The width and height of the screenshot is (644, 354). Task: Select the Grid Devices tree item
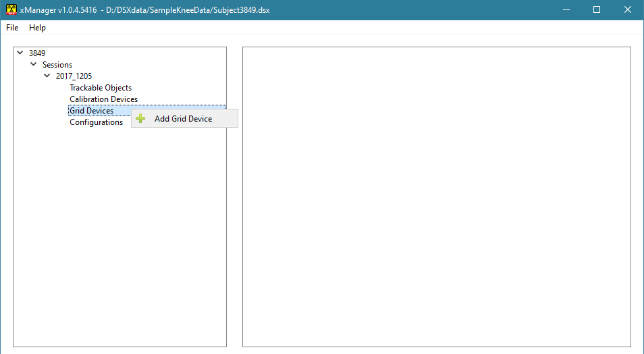coord(91,111)
